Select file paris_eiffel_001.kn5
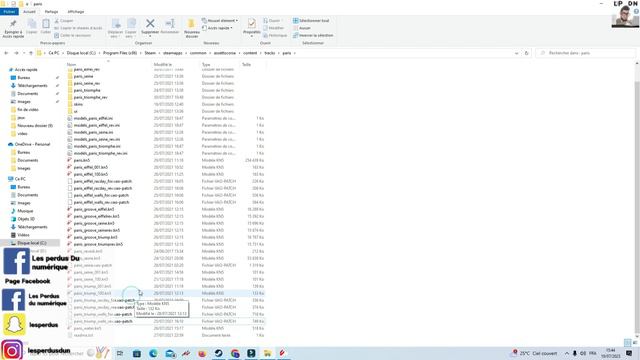The height and width of the screenshot is (360, 640). tap(91, 167)
